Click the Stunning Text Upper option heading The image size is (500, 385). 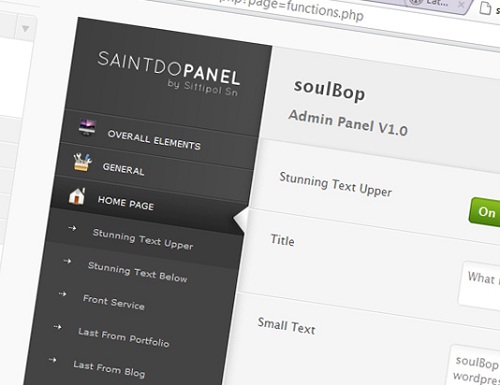336,184
